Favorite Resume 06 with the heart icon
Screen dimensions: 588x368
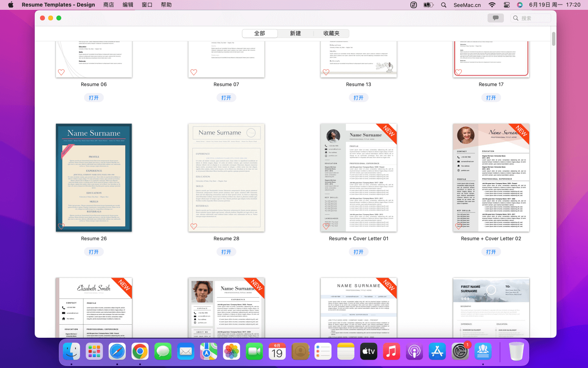[61, 72]
